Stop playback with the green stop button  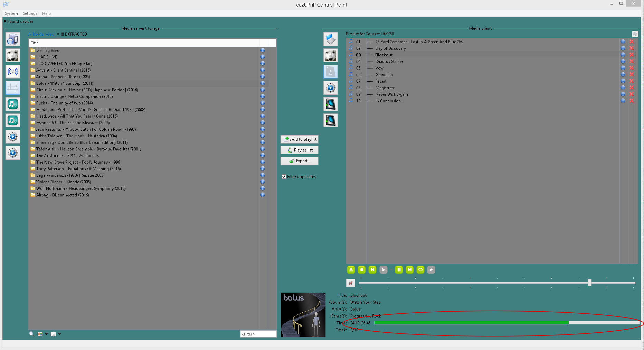coord(362,270)
